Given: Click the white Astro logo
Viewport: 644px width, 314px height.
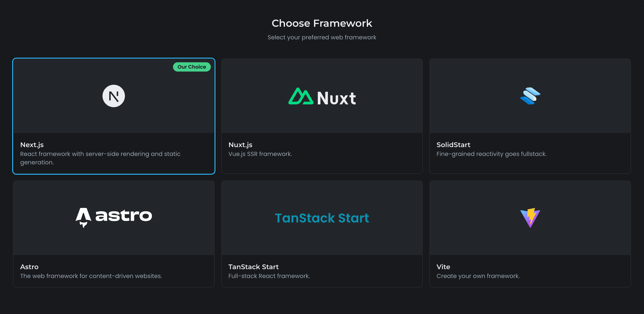Looking at the screenshot, I should (x=114, y=218).
